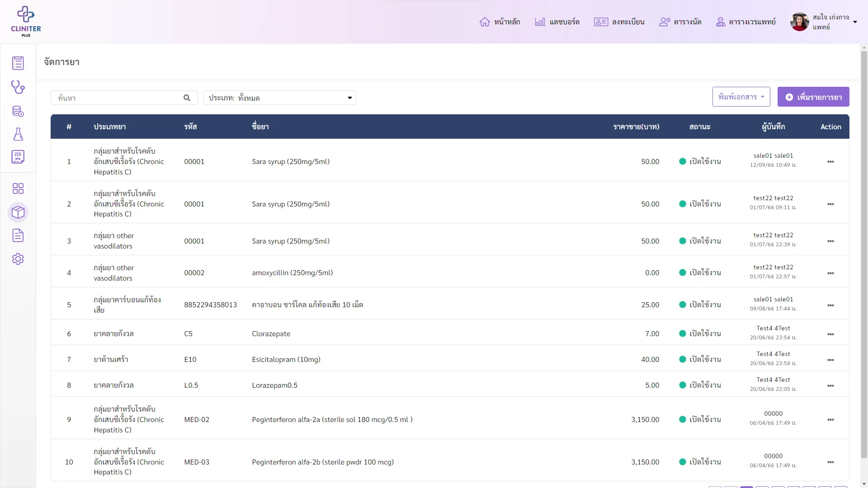Click into the ค้นหา search field
Viewport: 868px width, 488px height.
(118, 98)
